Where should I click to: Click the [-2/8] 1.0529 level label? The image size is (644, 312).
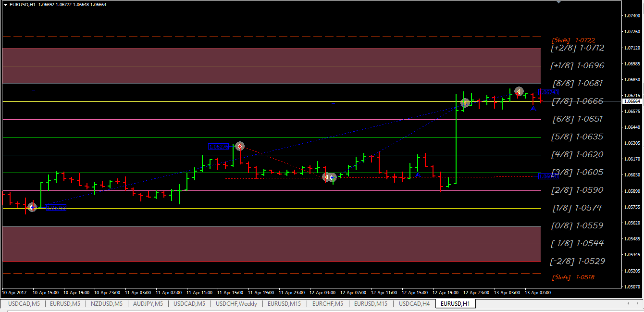577,261
